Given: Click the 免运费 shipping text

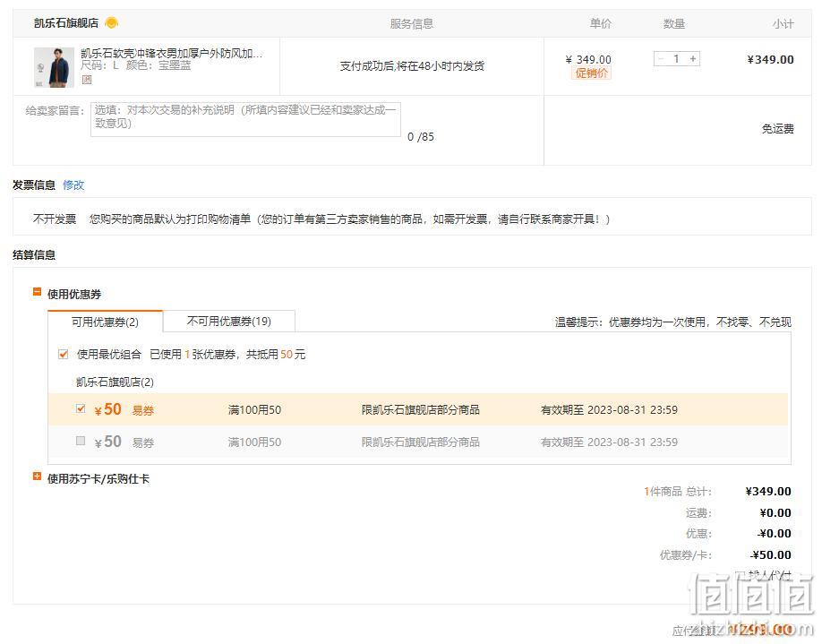Looking at the screenshot, I should (777, 128).
